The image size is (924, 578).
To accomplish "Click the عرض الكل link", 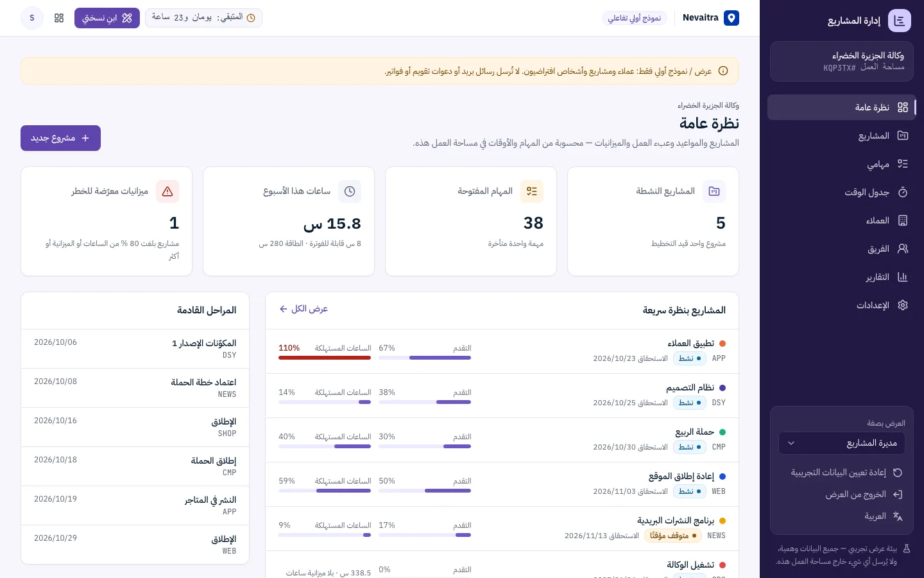I will point(304,309).
